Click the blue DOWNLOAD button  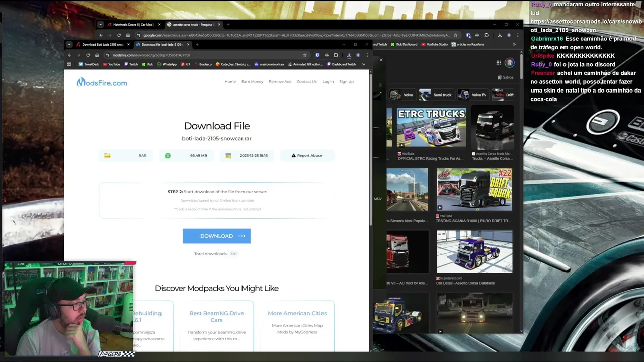216,236
